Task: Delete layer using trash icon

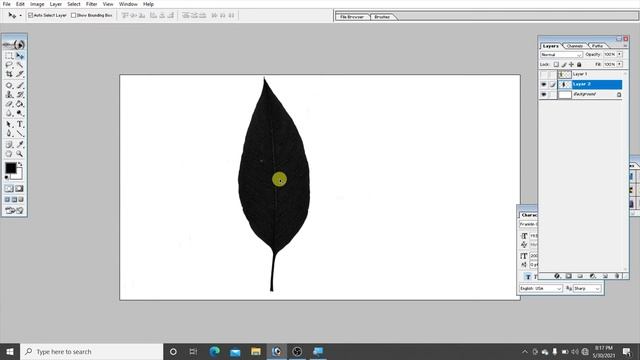Action: [x=617, y=276]
